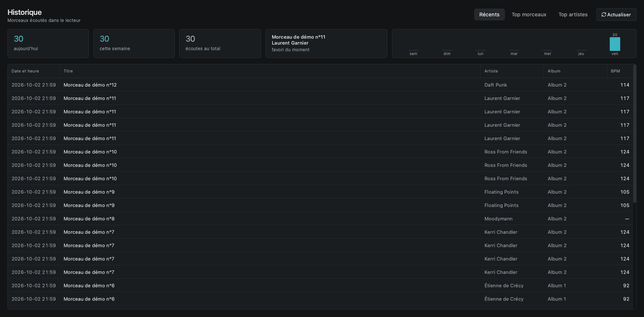Click the empty BPM dash in Moodymann row

click(x=627, y=219)
